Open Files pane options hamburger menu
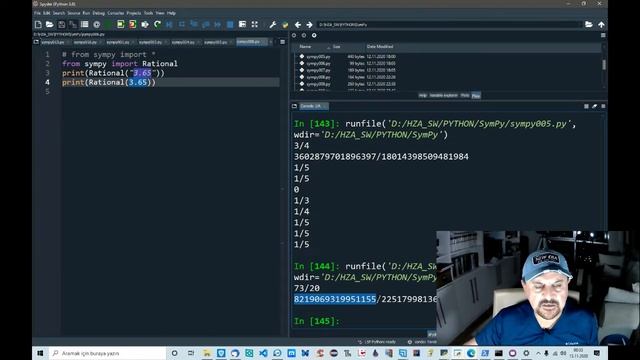Viewport: 640px width, 360px height. pos(603,36)
